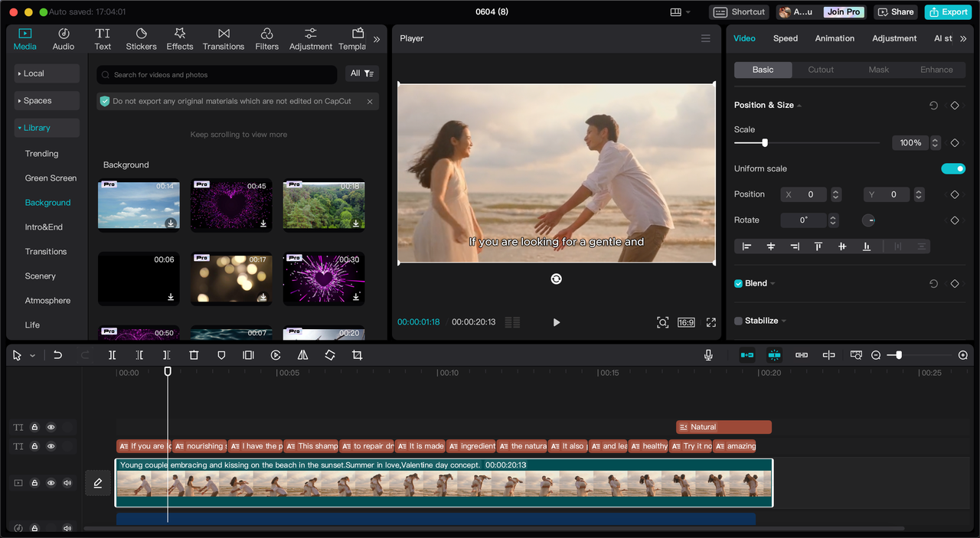Click the Crop tool in timeline toolbar
980x538 pixels.
[x=357, y=355]
